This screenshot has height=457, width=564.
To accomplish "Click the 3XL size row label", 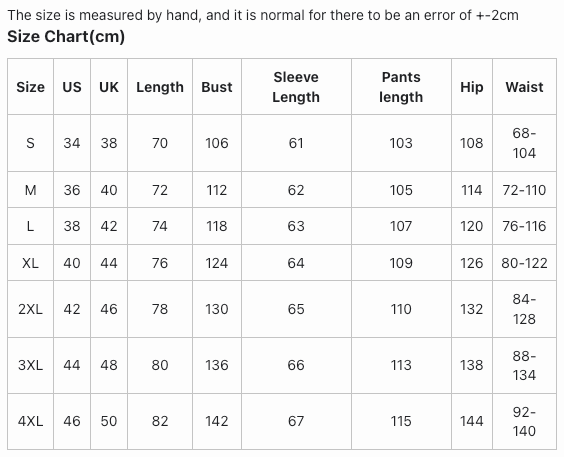I will pyautogui.click(x=31, y=365).
